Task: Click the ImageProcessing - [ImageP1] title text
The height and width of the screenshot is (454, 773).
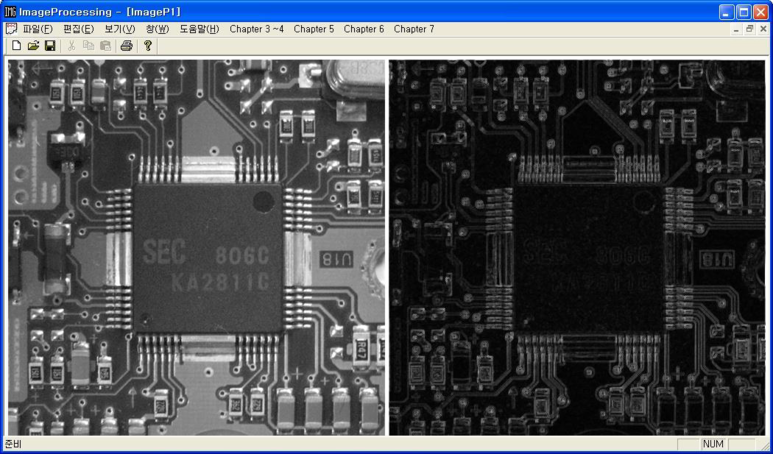Action: tap(100, 12)
